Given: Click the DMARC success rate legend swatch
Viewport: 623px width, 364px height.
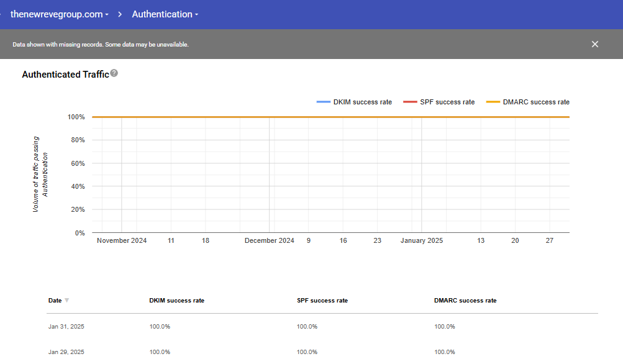Looking at the screenshot, I should [x=493, y=102].
